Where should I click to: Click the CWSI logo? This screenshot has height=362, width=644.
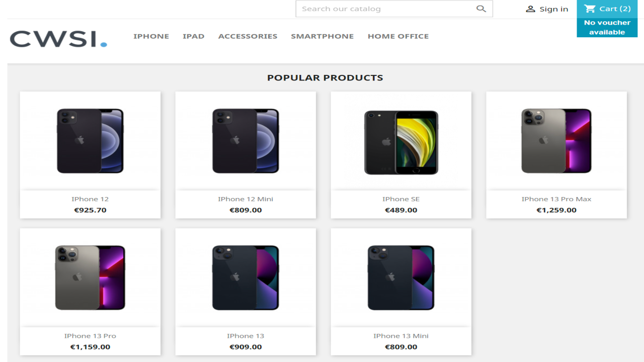click(58, 39)
